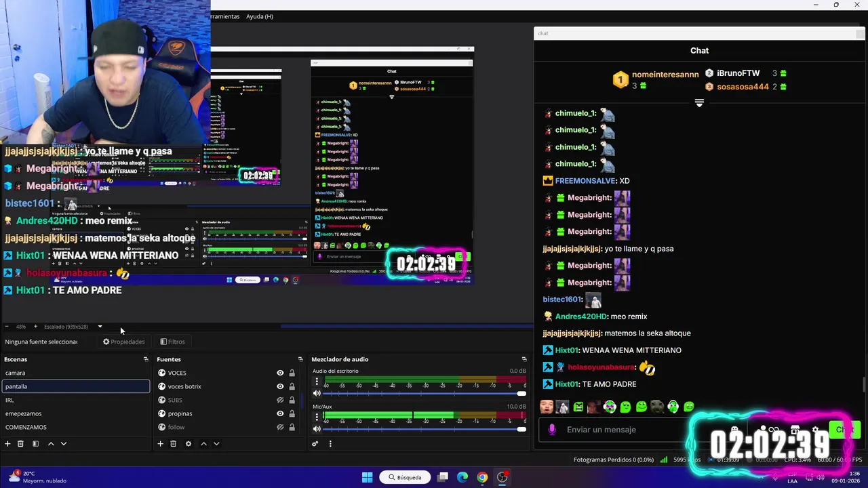Open Microsoft Edge from the taskbar
The width and height of the screenshot is (868, 488).
point(462,477)
